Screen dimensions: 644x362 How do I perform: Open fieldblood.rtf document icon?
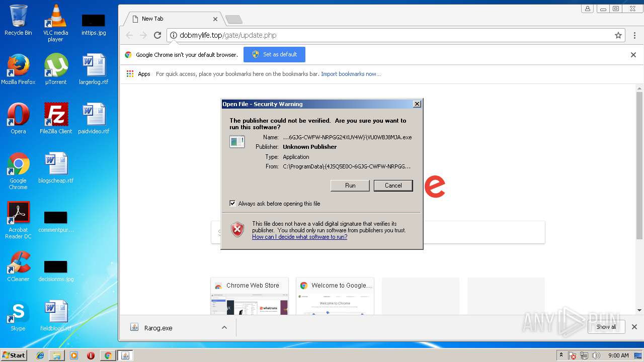(55, 316)
